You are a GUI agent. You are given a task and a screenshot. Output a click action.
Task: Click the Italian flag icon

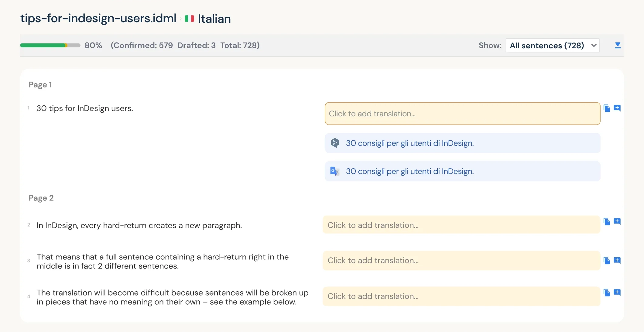(x=189, y=19)
